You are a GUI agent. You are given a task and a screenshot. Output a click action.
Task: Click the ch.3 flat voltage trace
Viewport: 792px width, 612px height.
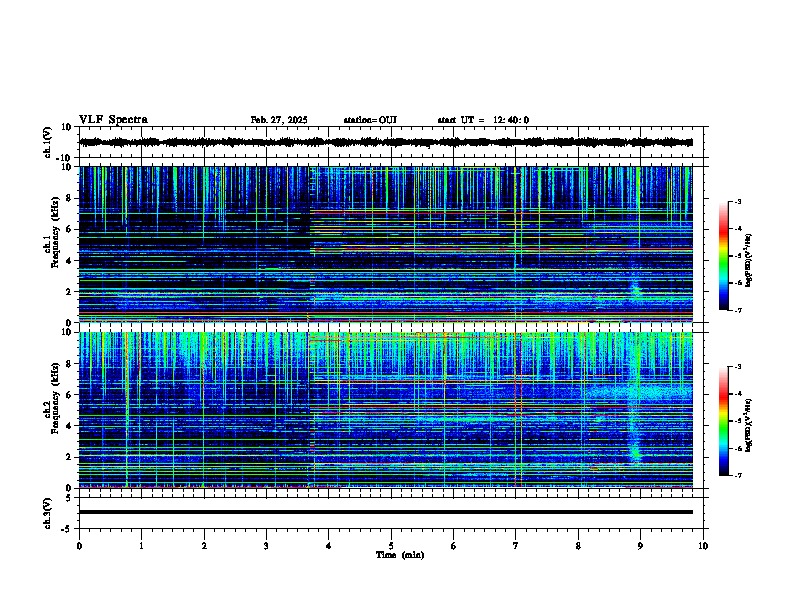[386, 512]
